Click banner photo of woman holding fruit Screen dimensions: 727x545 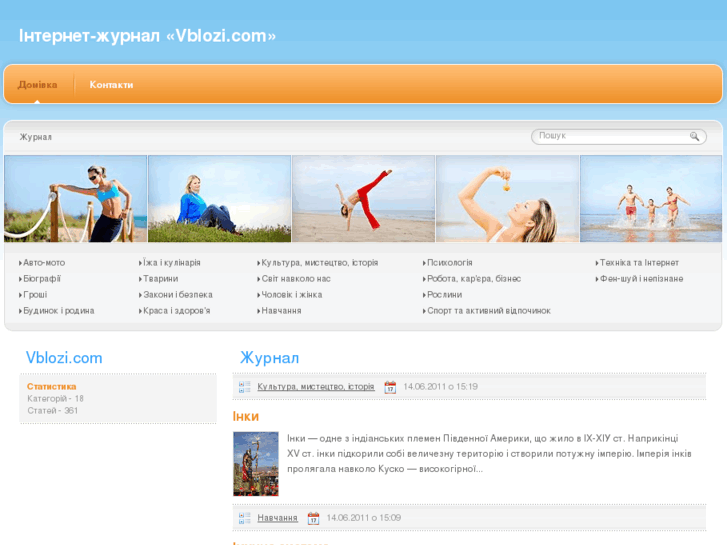[x=508, y=199]
